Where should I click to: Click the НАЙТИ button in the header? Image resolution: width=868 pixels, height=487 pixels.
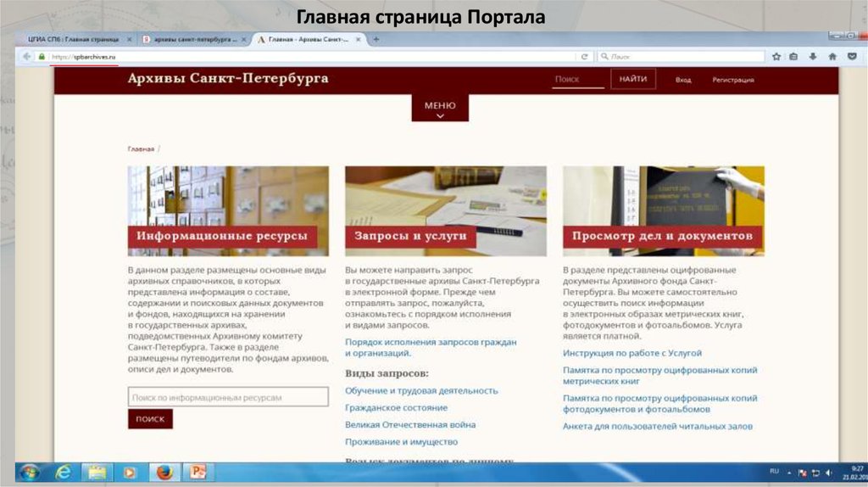tap(632, 79)
